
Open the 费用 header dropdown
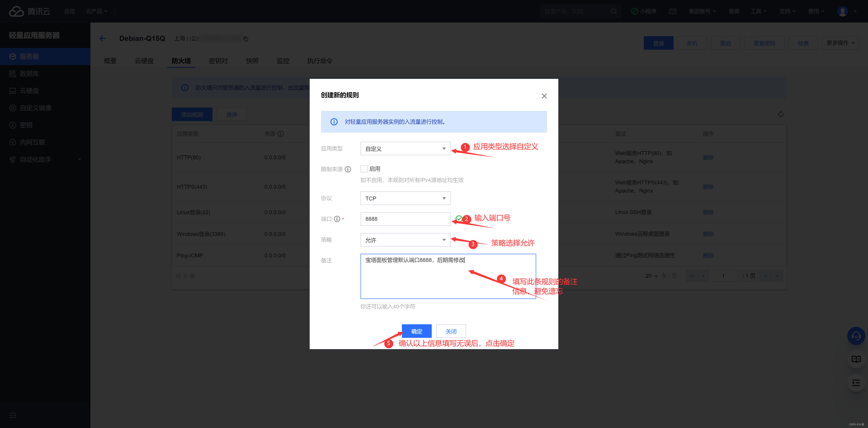point(816,11)
